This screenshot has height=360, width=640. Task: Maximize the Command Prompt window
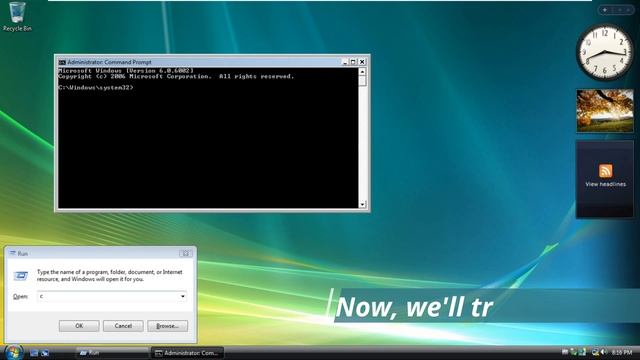(x=353, y=62)
